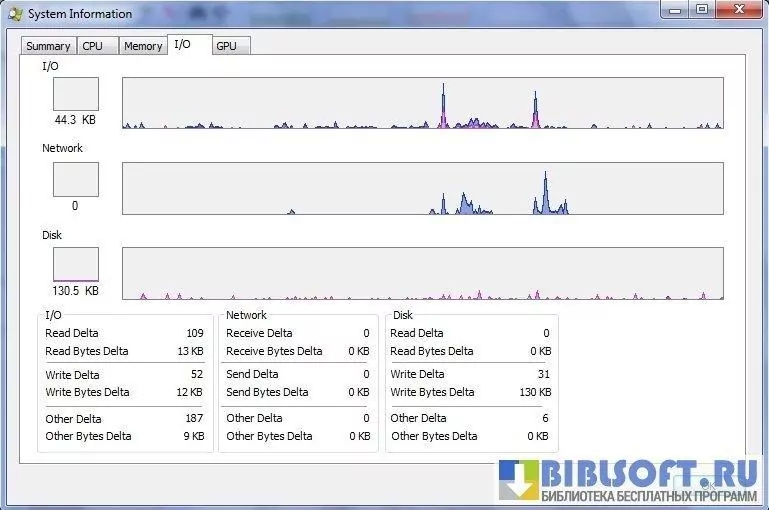Click the Network Receive Delta label
The width and height of the screenshot is (769, 510).
[259, 333]
